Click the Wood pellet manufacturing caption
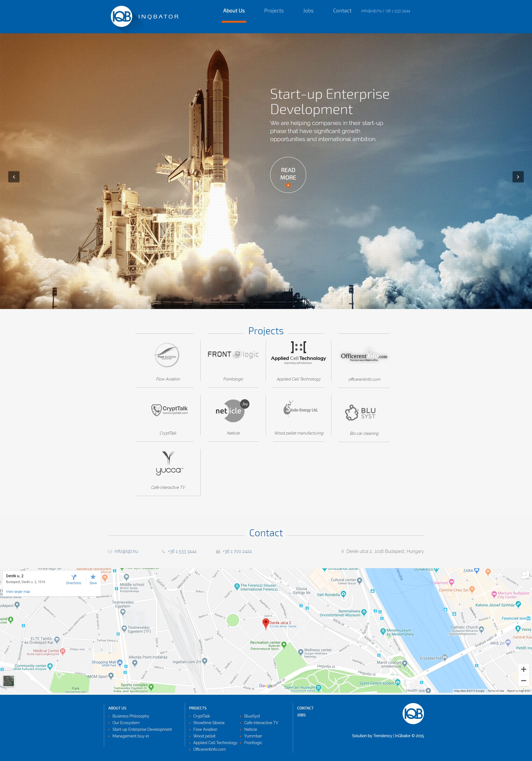This screenshot has height=761, width=532. 299,433
